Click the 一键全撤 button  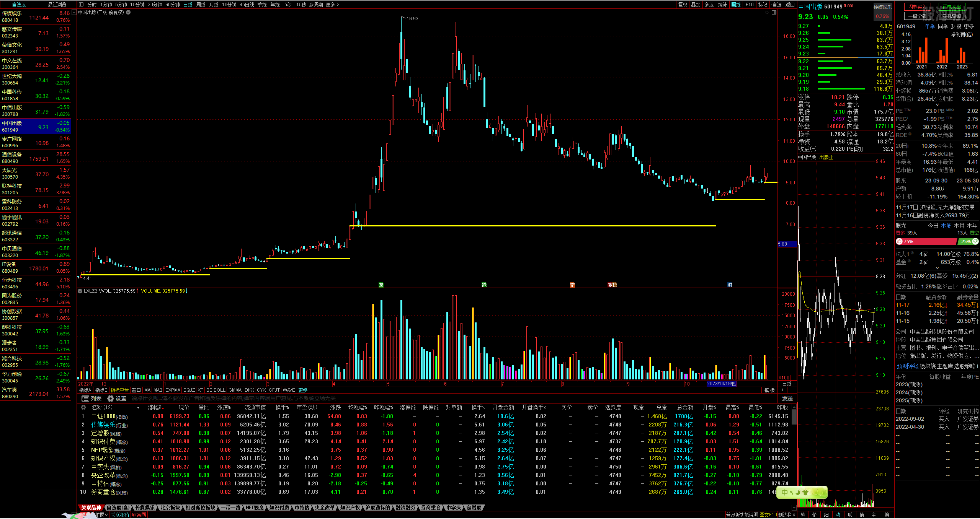pyautogui.click(x=918, y=16)
